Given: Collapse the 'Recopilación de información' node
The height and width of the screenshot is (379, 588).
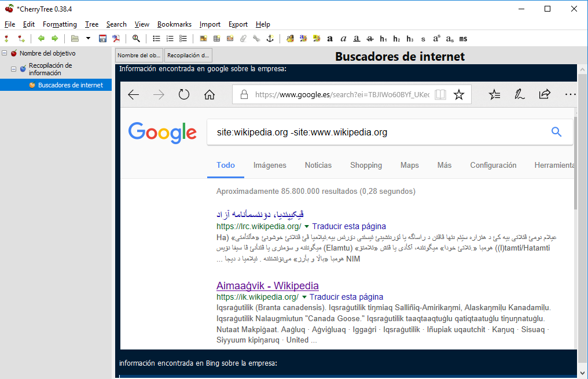Looking at the screenshot, I should point(13,69).
